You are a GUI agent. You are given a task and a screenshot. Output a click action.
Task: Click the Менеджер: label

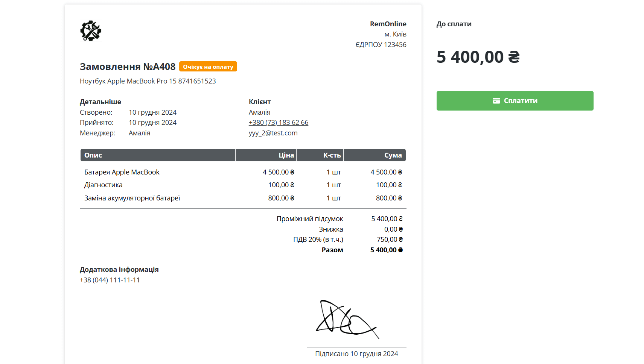coord(97,133)
